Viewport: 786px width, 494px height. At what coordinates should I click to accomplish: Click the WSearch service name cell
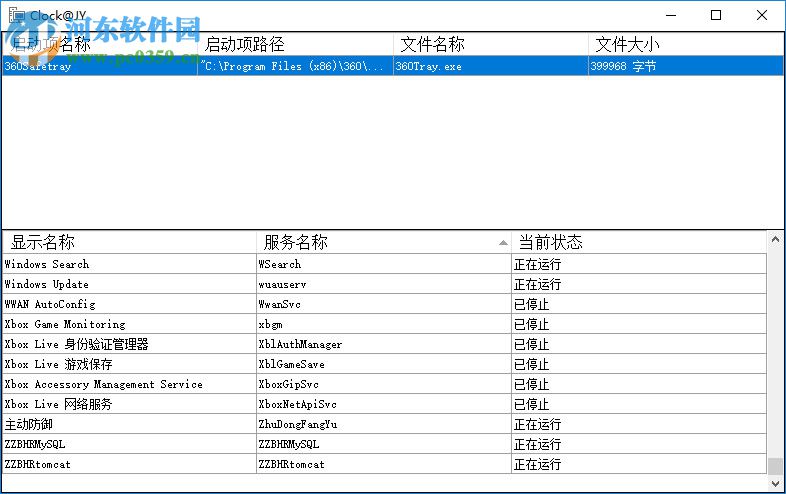(x=384, y=264)
